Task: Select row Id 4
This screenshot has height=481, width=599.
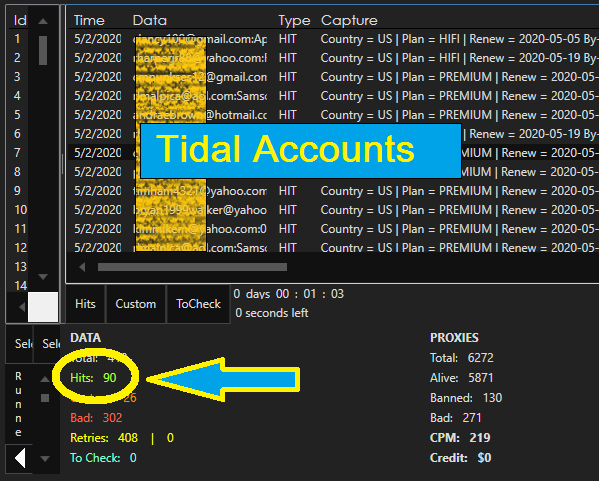Action: click(17, 96)
